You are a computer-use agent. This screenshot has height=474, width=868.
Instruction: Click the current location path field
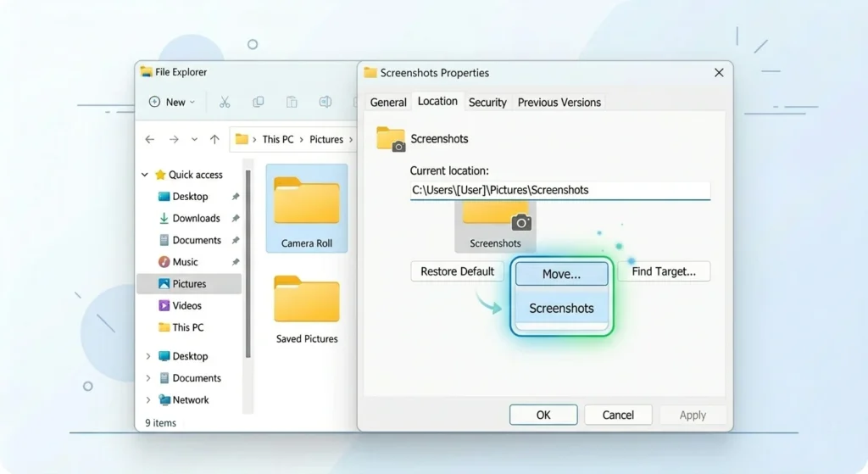click(x=559, y=191)
